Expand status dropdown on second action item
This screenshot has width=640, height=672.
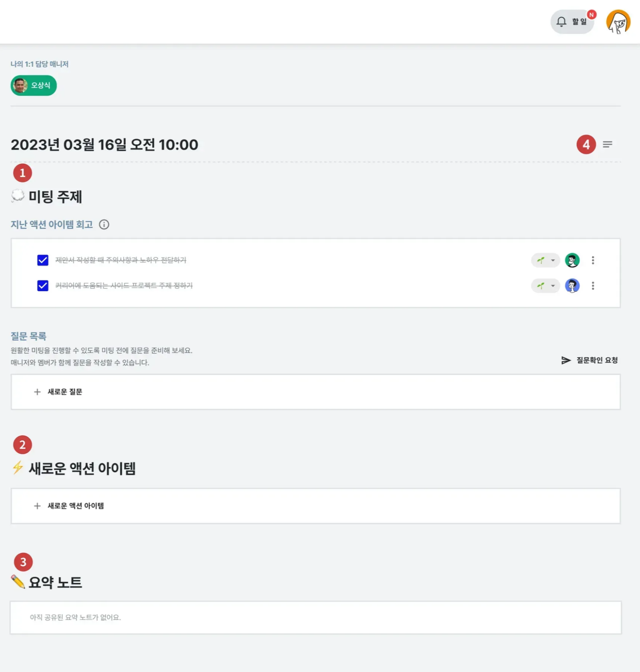(x=545, y=286)
